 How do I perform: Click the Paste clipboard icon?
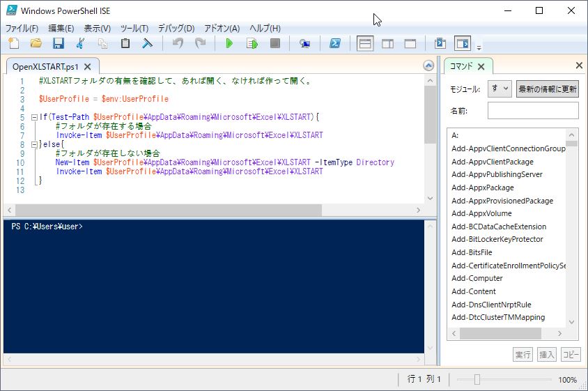pyautogui.click(x=125, y=43)
